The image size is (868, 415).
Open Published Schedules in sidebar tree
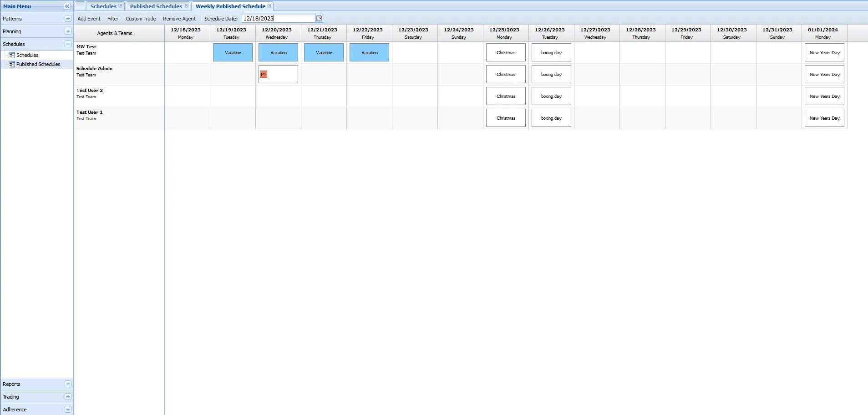tap(38, 64)
